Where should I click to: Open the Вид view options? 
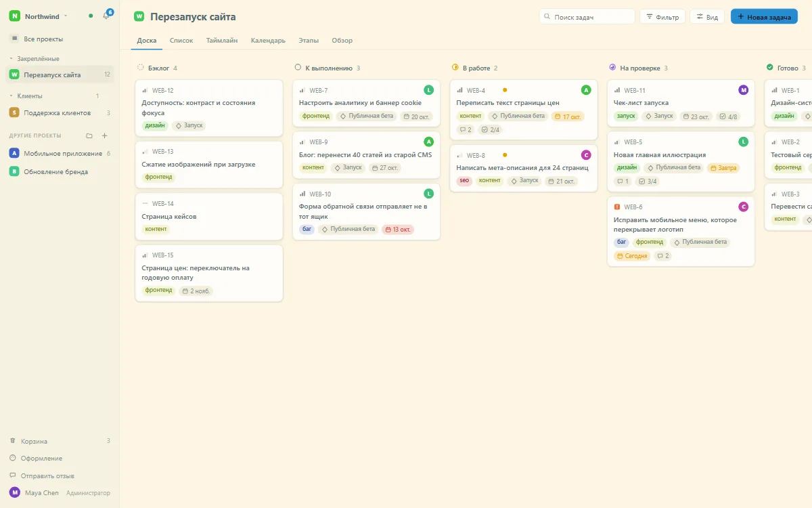(707, 17)
